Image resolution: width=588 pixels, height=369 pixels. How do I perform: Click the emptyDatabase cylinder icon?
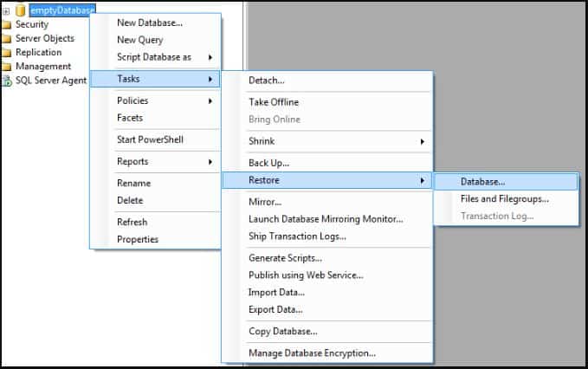[x=21, y=10]
